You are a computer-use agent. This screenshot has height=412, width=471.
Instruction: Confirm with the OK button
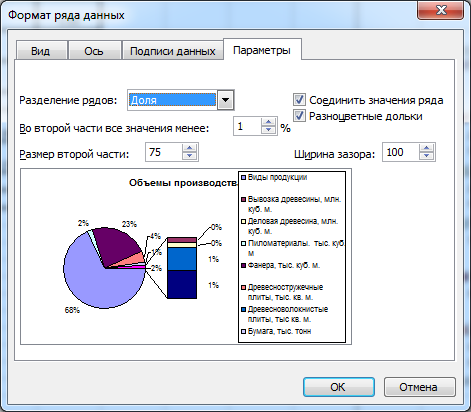339,387
